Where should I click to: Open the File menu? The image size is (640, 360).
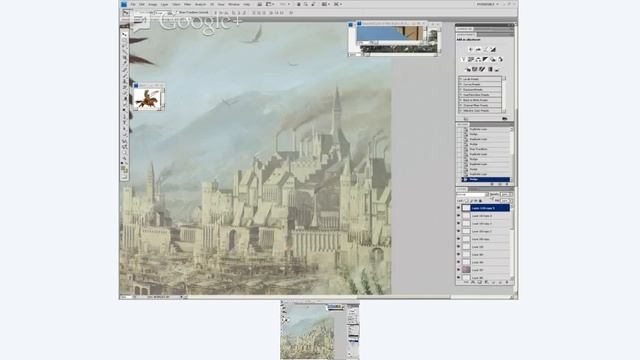(x=133, y=4)
